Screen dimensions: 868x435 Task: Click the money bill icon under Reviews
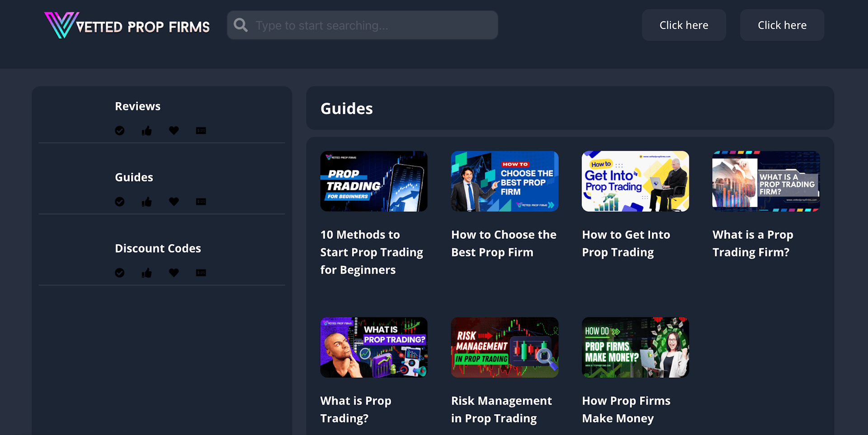(201, 131)
